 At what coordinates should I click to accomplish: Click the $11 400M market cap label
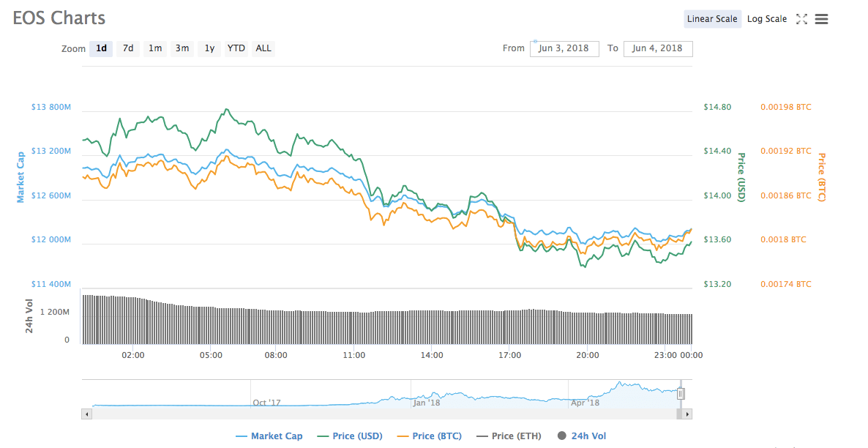point(51,284)
